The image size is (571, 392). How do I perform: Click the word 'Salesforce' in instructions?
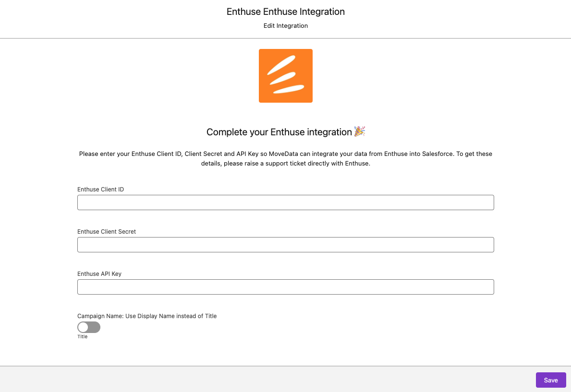(438, 154)
